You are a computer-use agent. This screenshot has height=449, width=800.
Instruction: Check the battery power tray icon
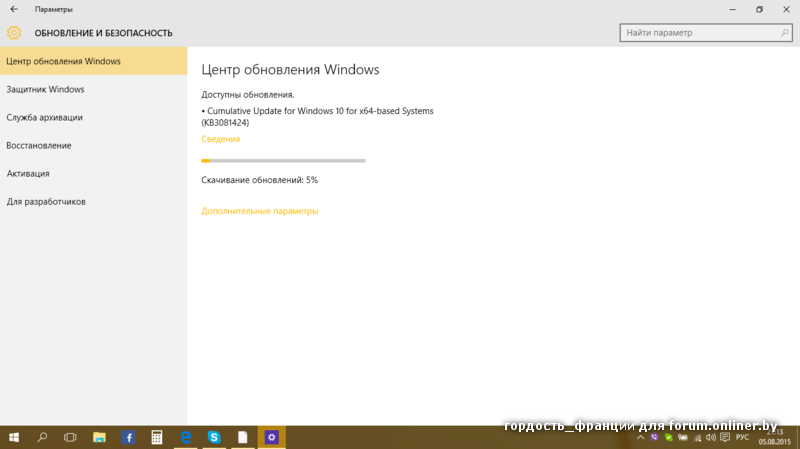click(x=683, y=437)
